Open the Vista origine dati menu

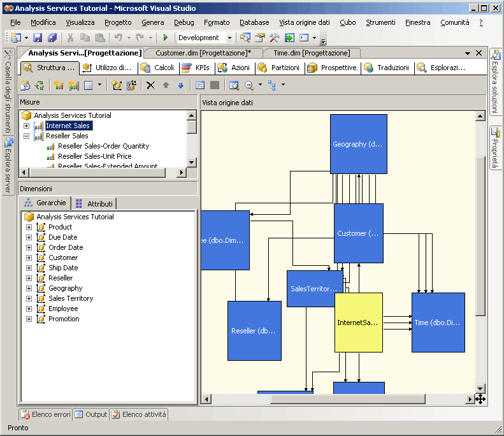click(304, 22)
